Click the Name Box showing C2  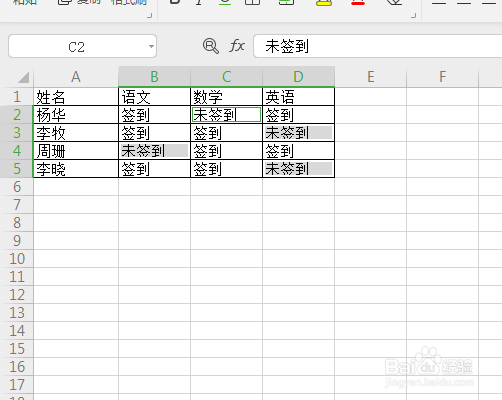point(82,46)
